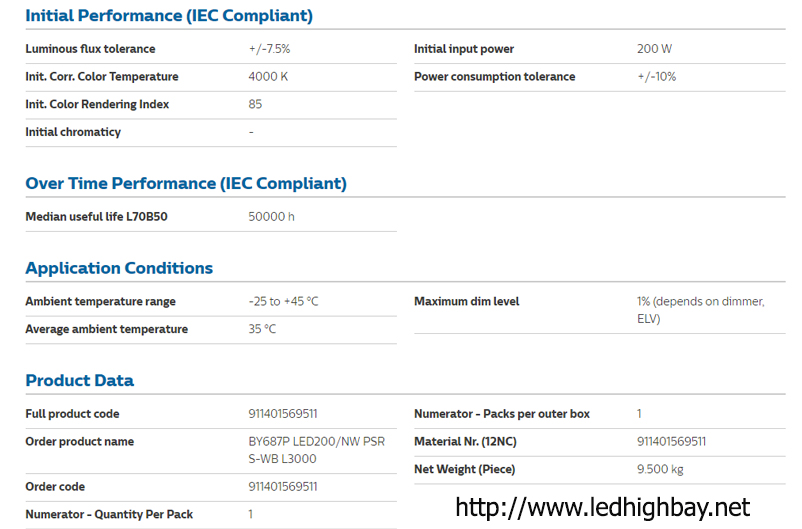802x529 pixels.
Task: Select the Ambient temperature range label
Action: 100,301
